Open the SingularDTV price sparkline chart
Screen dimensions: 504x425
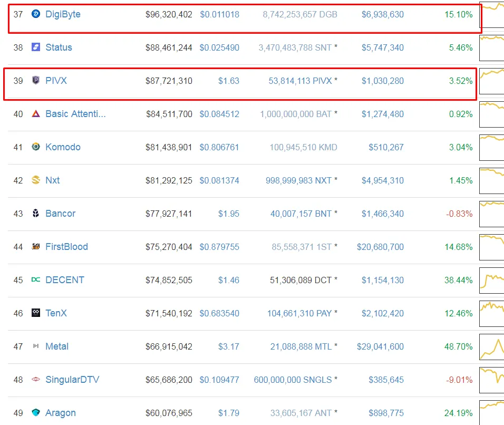click(492, 380)
